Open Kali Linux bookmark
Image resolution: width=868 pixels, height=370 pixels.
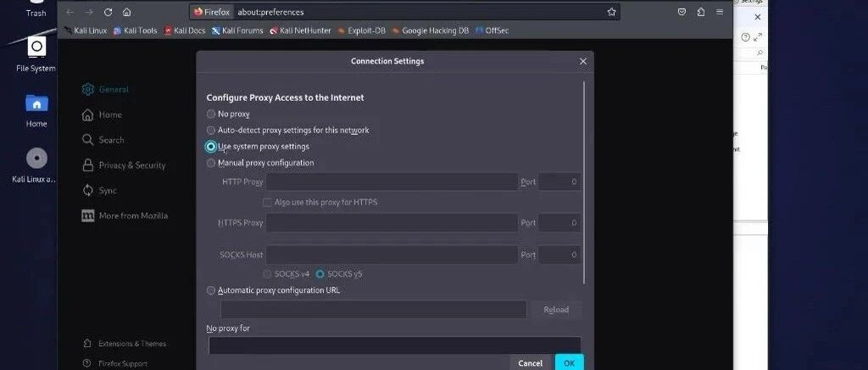tap(86, 31)
